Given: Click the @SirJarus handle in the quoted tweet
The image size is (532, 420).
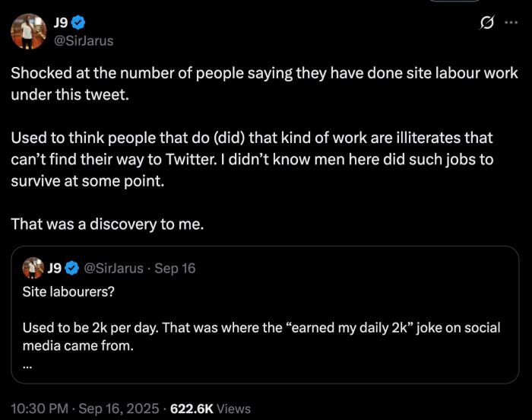Looking at the screenshot, I should pyautogui.click(x=112, y=268).
